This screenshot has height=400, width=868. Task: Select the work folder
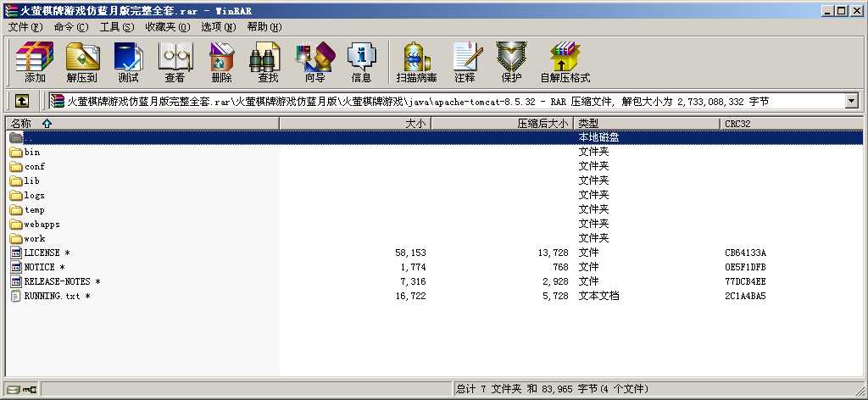[28, 238]
